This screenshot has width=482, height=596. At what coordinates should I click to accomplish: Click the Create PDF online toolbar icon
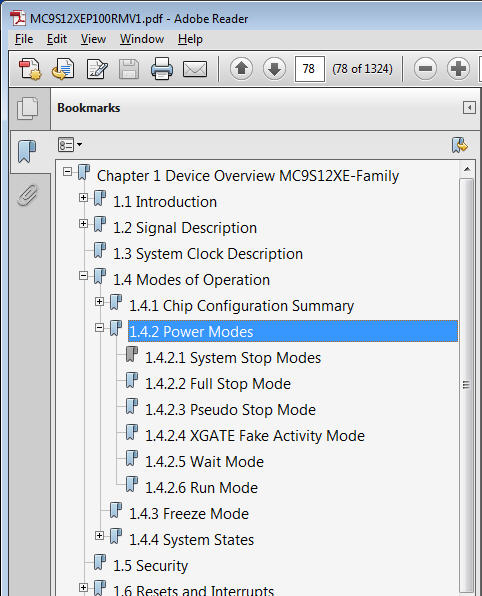coord(30,69)
